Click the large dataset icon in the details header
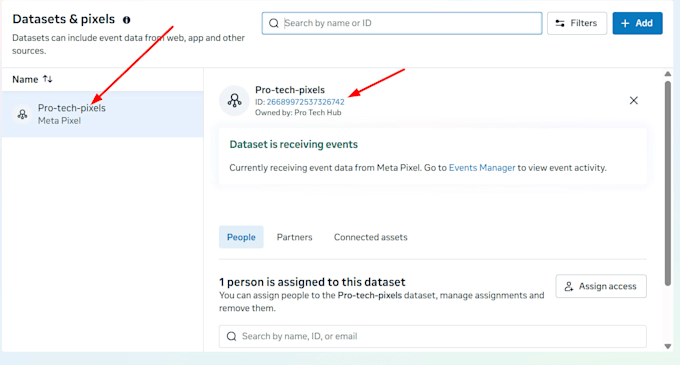The width and height of the screenshot is (680, 365). (x=235, y=101)
